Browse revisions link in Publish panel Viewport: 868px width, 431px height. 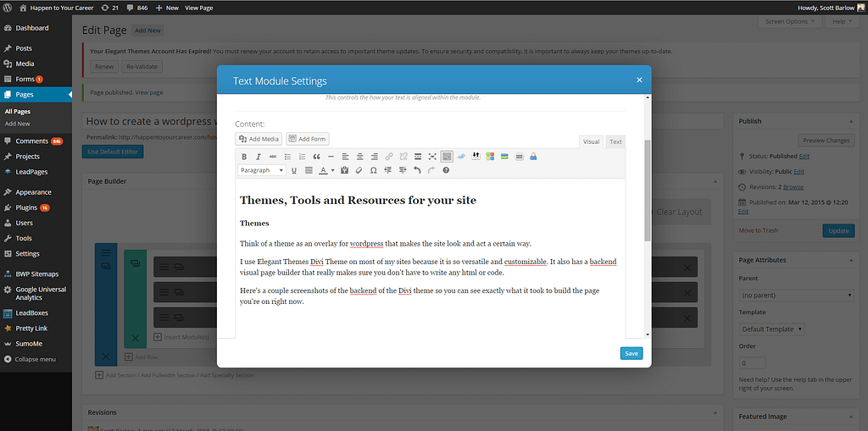pos(793,187)
